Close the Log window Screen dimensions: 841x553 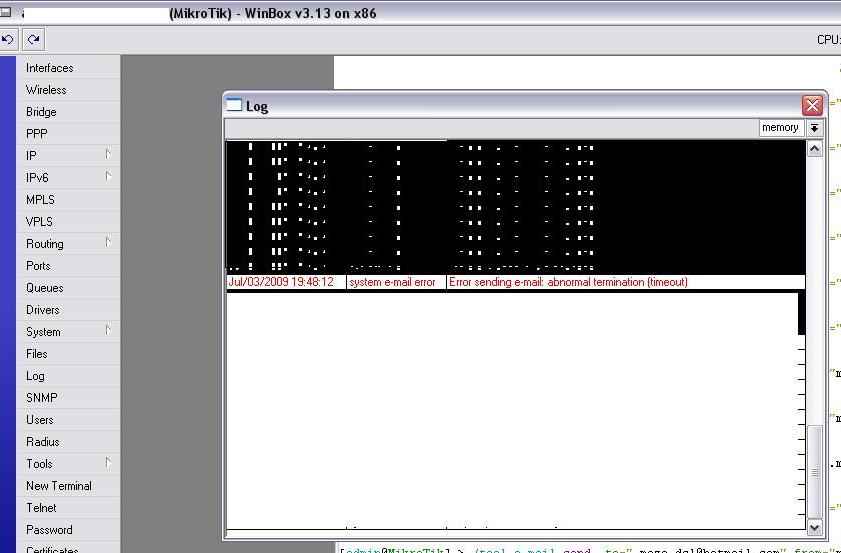812,105
